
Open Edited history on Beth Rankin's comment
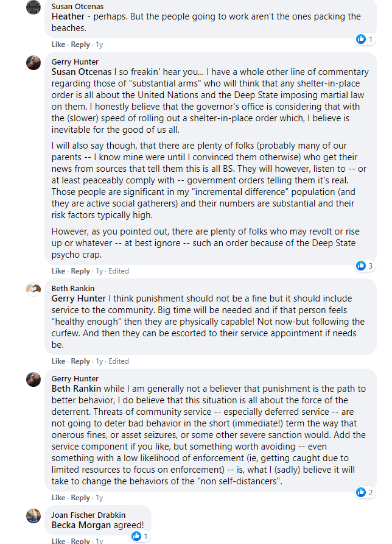(x=119, y=361)
